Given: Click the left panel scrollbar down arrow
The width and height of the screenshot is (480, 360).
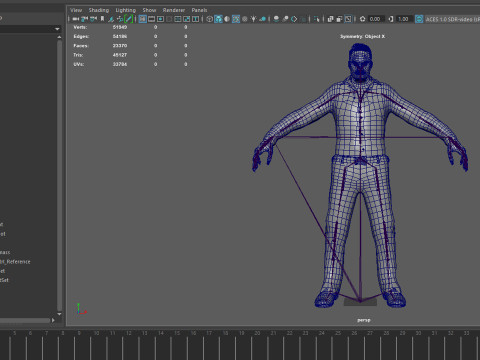Looking at the screenshot, I should click(59, 314).
